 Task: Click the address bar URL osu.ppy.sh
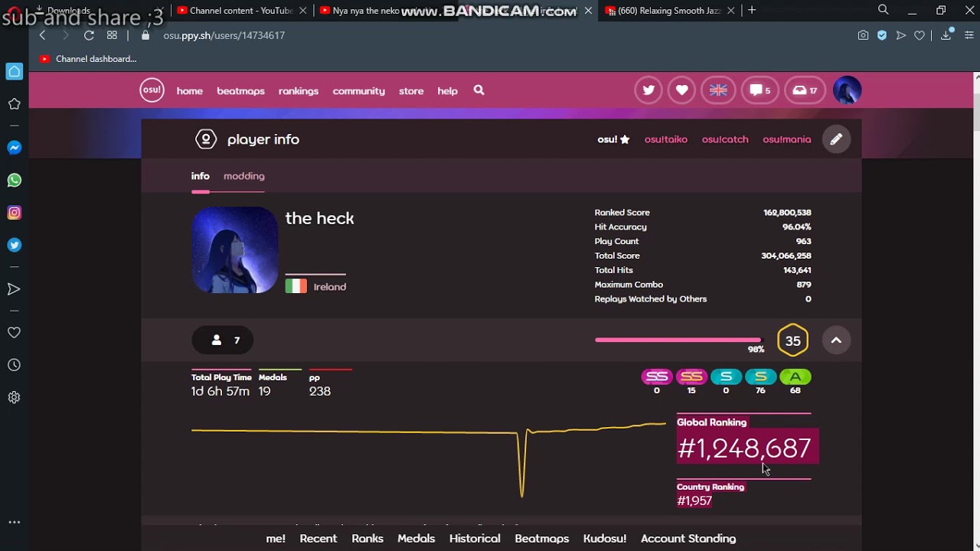point(224,36)
